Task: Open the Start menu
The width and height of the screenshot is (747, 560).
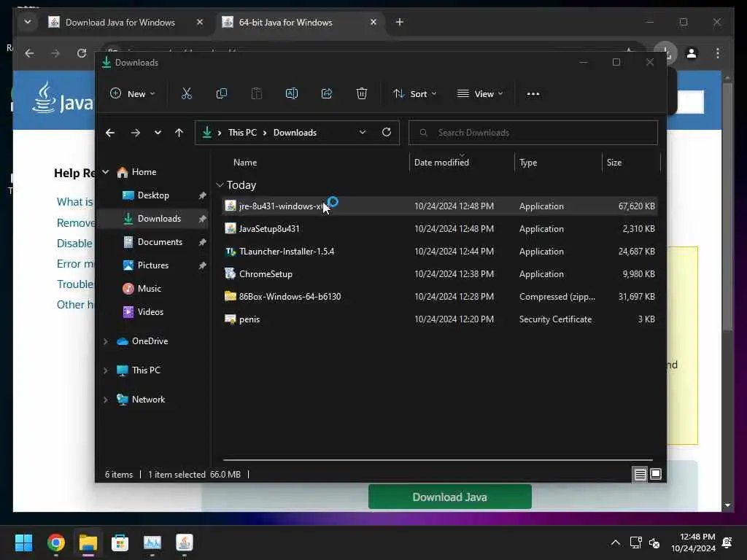Action: [23, 542]
